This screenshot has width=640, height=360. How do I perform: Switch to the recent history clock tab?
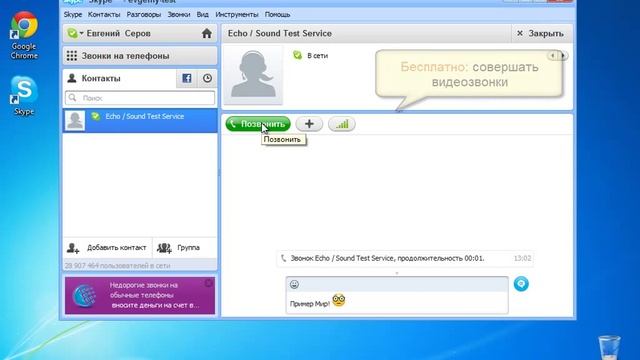tap(207, 78)
